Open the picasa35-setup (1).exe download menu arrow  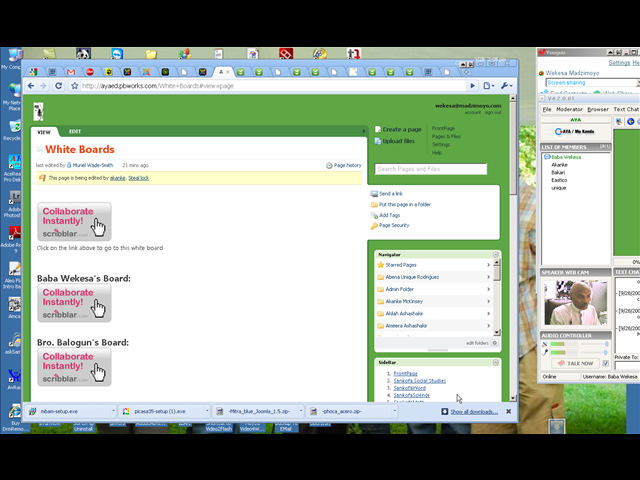click(x=207, y=411)
